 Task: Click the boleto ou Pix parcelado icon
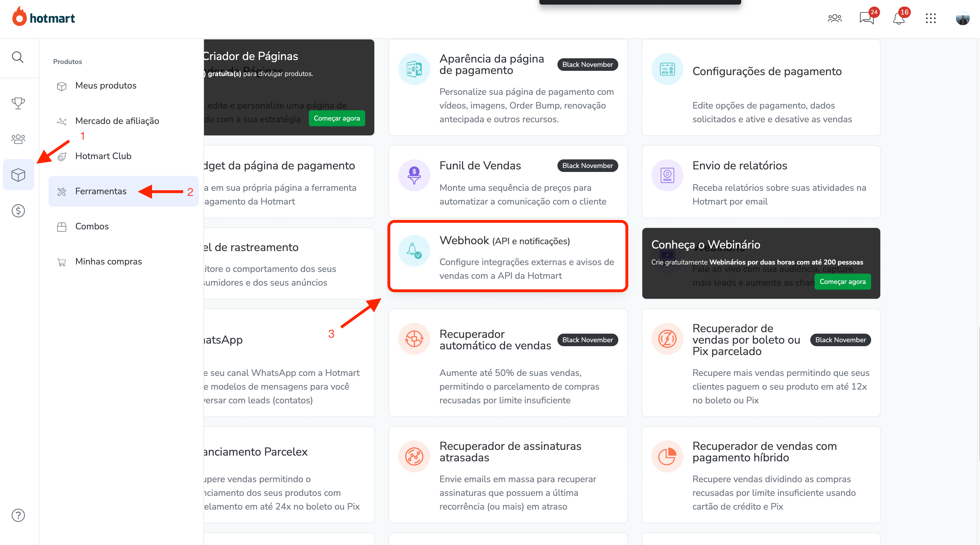pos(667,339)
